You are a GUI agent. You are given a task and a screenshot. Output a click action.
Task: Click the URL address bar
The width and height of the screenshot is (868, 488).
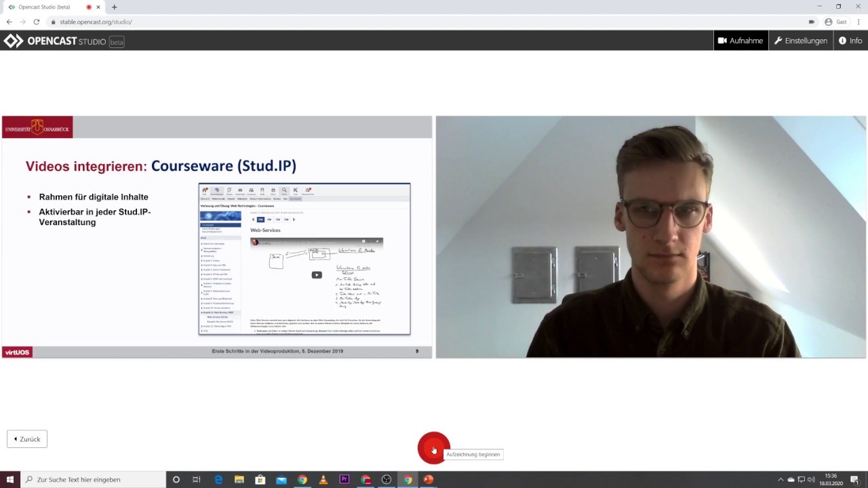407,22
